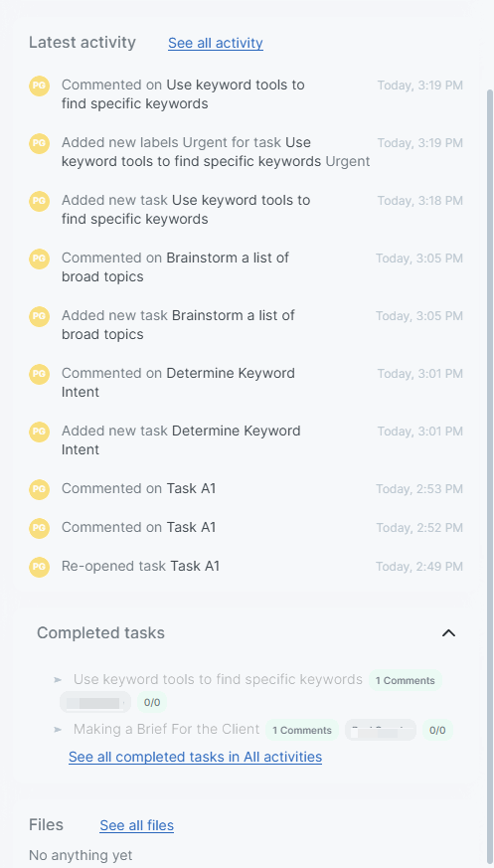The image size is (494, 868).
Task: Click arrow icon before completed Use keyword tools task
Action: click(58, 680)
